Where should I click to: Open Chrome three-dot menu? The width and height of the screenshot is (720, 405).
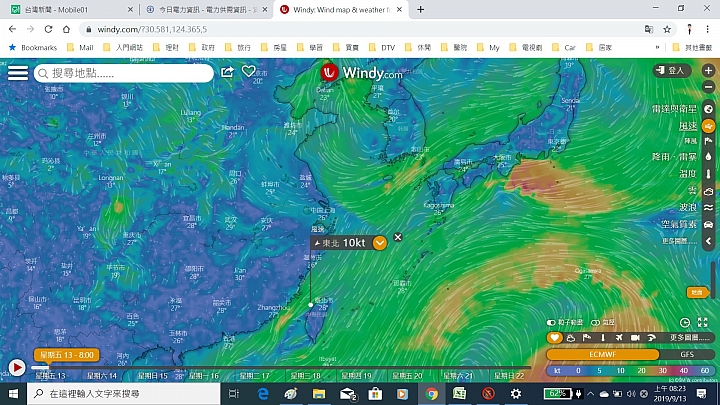pos(708,29)
